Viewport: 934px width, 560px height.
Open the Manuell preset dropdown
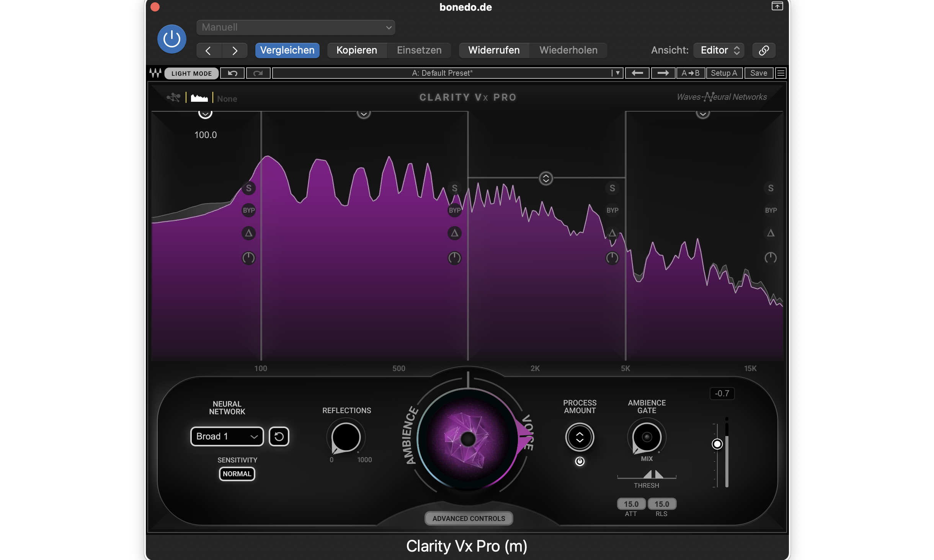(295, 27)
